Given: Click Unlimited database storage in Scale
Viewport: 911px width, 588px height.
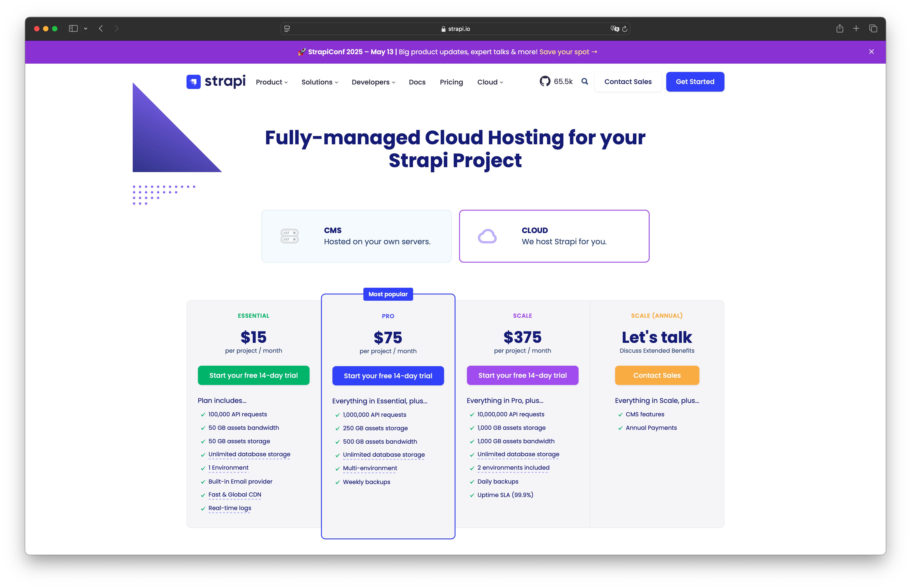Looking at the screenshot, I should [x=518, y=454].
